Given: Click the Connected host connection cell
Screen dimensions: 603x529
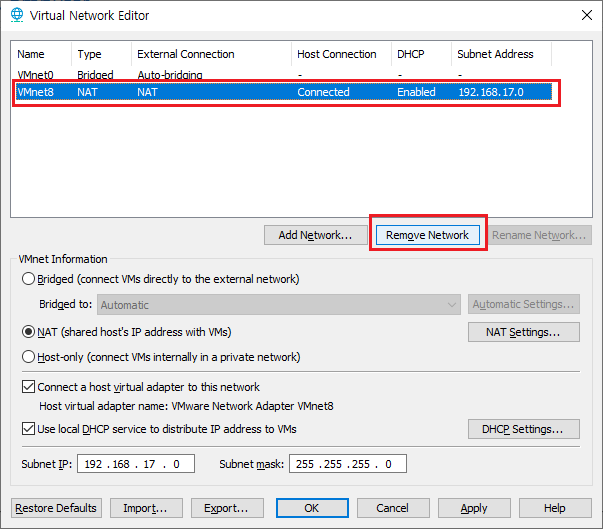Looking at the screenshot, I should click(323, 92).
